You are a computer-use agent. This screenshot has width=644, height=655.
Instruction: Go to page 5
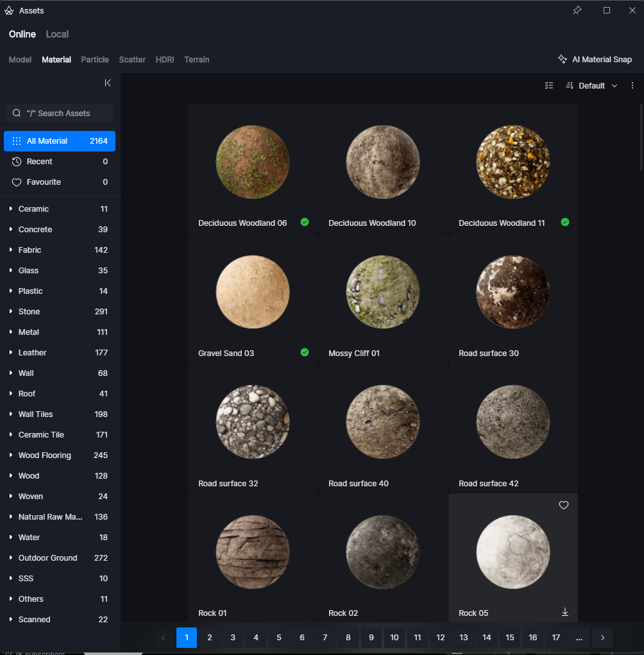tap(279, 638)
